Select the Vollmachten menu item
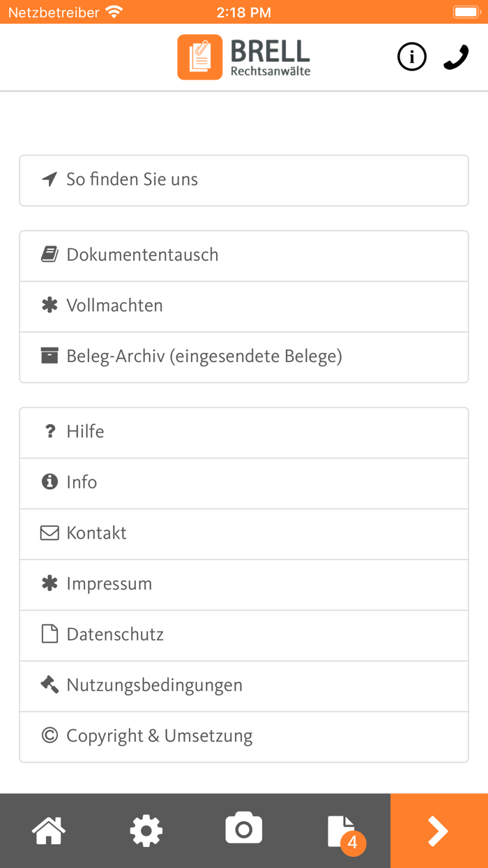488x868 pixels. tap(114, 306)
